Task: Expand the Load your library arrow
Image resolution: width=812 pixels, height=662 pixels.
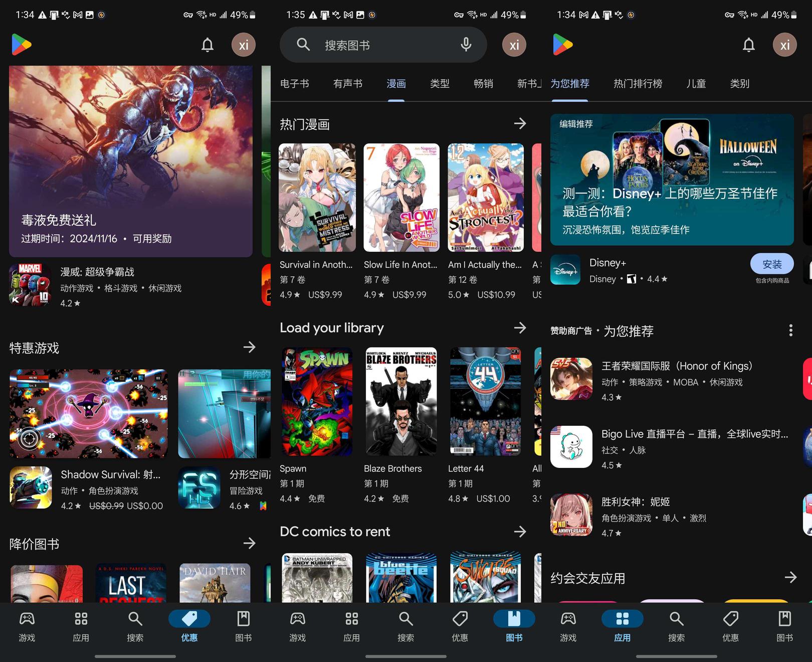Action: point(520,327)
